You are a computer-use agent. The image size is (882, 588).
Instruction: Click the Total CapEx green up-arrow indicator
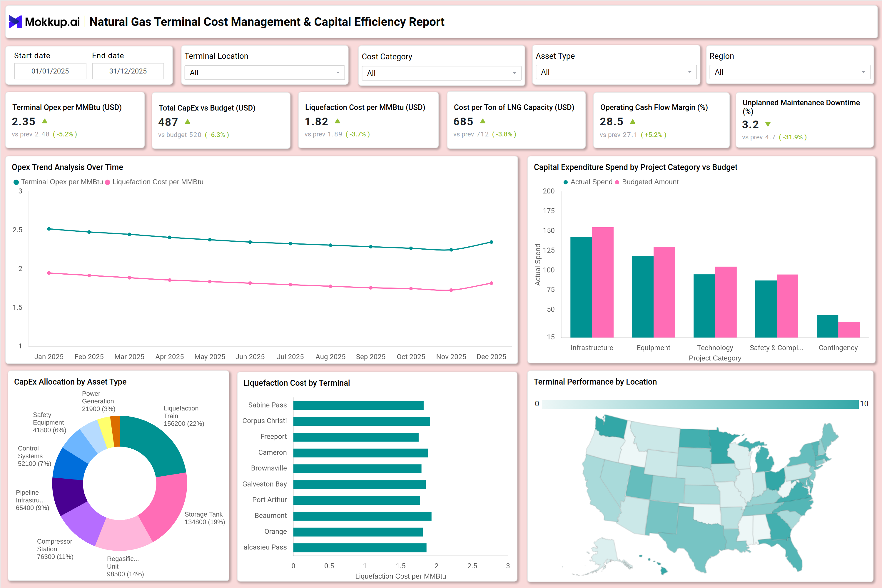188,122
